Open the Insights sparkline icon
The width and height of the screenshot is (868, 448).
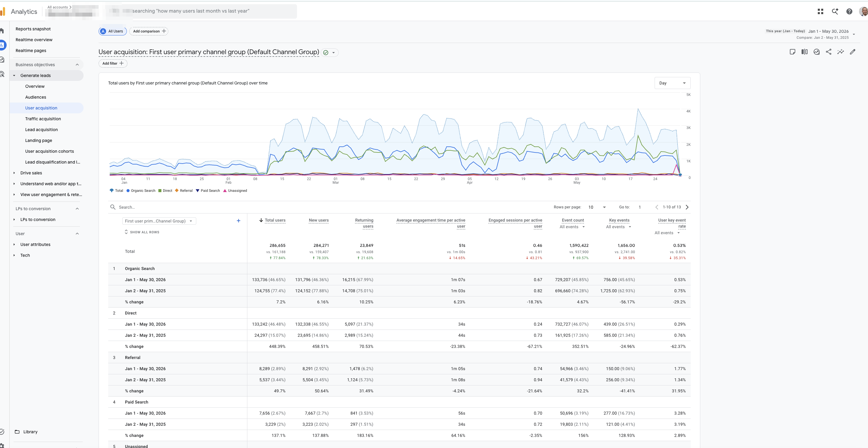pyautogui.click(x=841, y=52)
